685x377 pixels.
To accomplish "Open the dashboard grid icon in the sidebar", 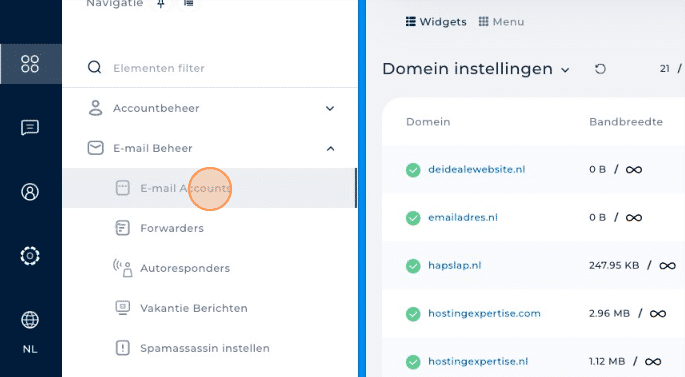I will tap(30, 64).
